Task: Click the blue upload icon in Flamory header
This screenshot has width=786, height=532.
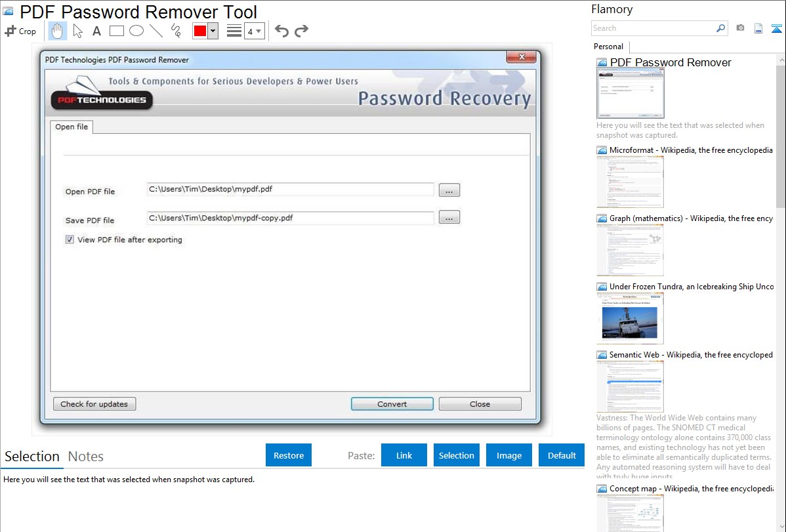Action: click(x=776, y=28)
